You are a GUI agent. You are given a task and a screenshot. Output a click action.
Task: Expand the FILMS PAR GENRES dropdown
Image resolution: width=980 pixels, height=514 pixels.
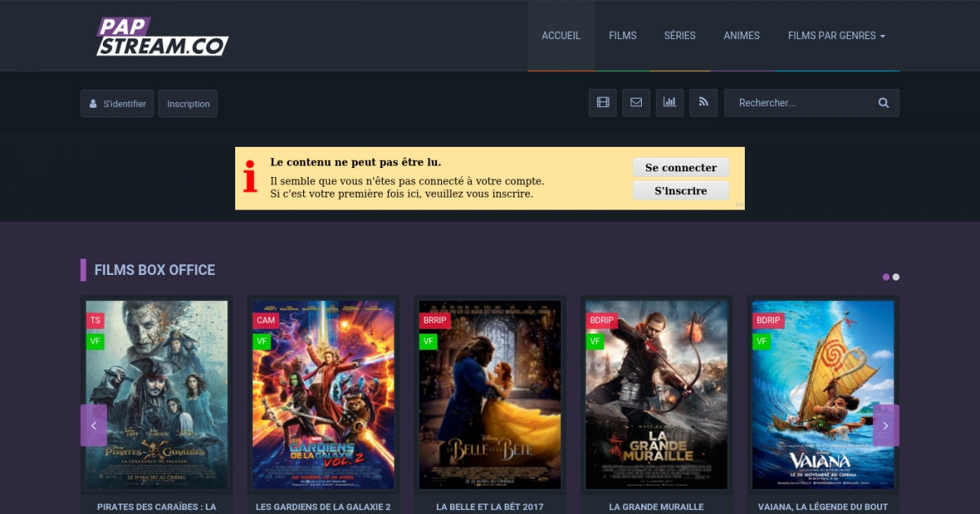click(x=836, y=36)
